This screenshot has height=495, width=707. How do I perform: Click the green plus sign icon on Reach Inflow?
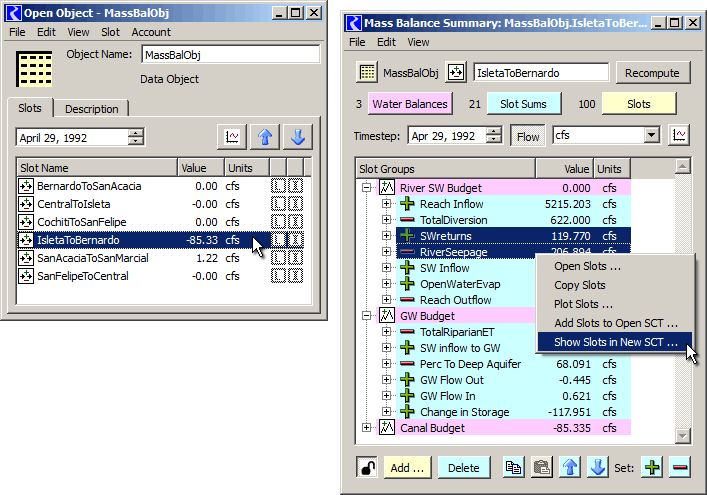407,204
